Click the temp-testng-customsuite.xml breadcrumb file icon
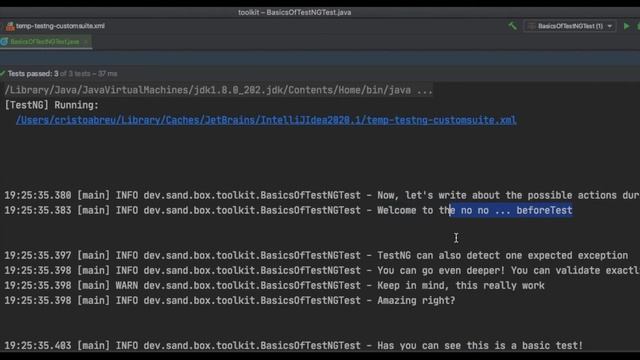 [x=10, y=27]
